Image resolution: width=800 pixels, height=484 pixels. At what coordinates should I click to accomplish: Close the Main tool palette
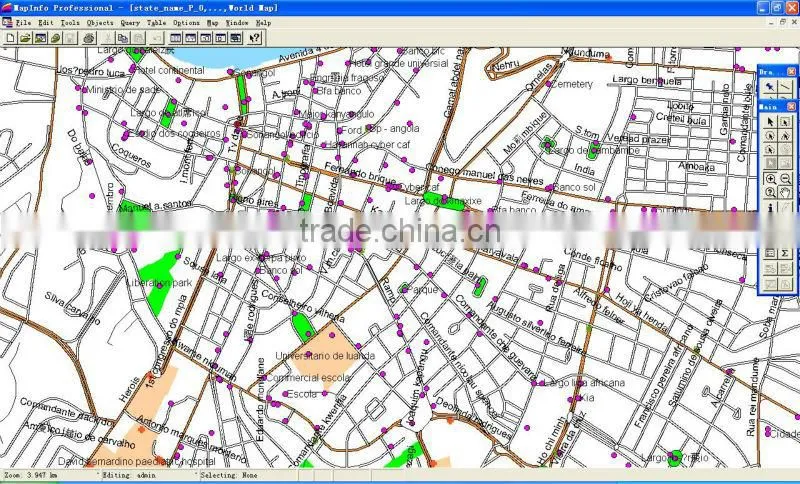click(x=791, y=107)
